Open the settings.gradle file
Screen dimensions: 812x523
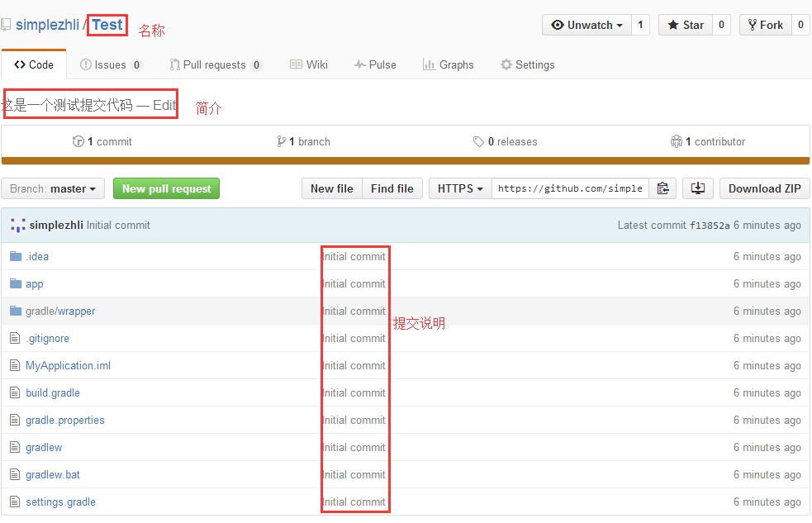point(60,502)
